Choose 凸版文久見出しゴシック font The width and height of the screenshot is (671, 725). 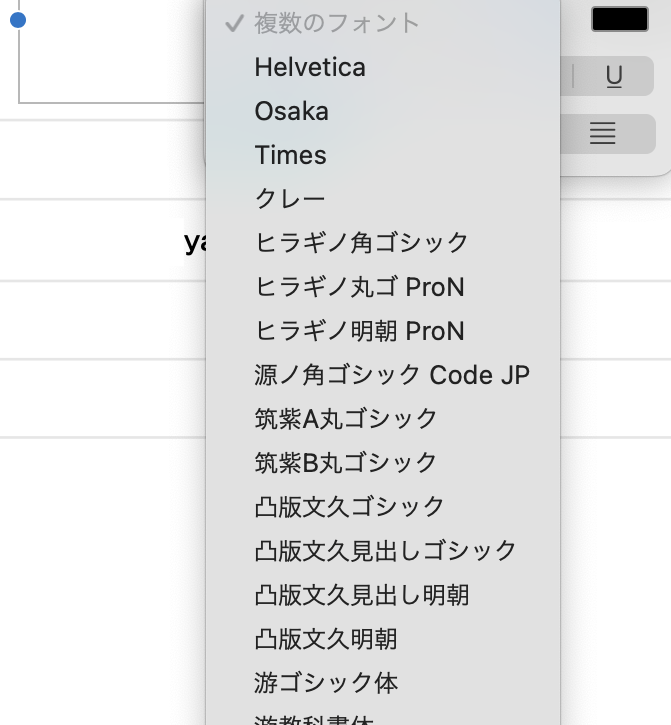tap(386, 551)
